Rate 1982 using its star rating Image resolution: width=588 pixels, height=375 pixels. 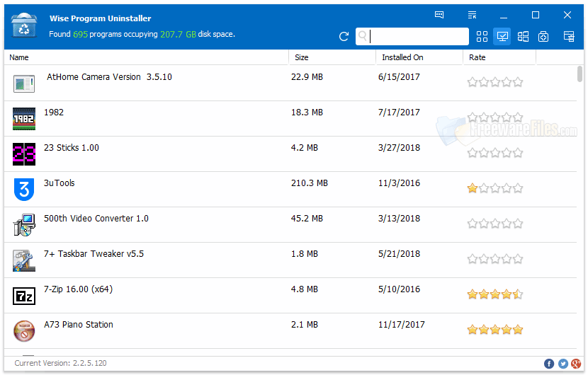(495, 117)
